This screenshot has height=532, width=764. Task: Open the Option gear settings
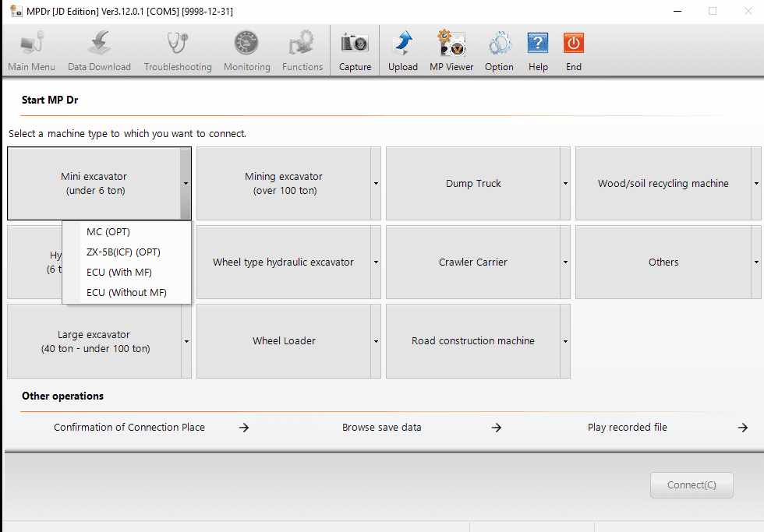tap(499, 44)
